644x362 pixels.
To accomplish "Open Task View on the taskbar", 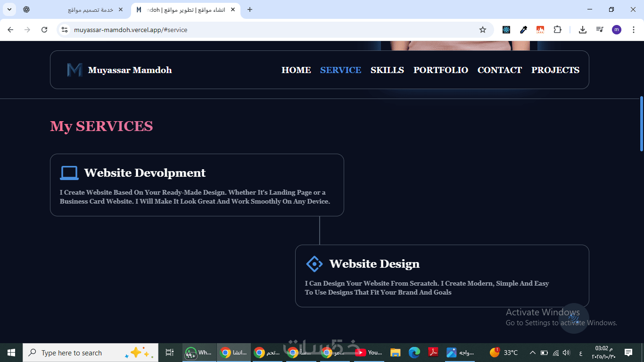I will point(170,353).
